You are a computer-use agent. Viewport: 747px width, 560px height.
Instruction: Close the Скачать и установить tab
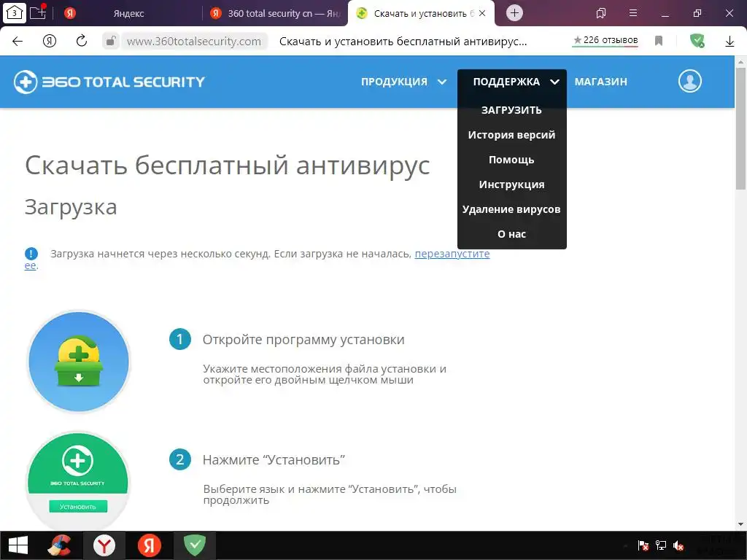(482, 13)
